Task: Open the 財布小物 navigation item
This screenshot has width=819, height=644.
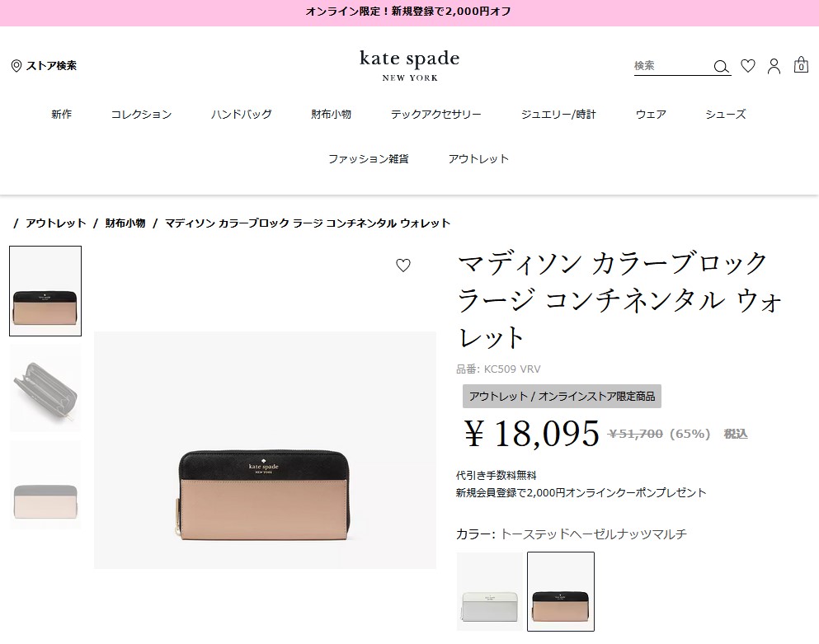Action: click(x=332, y=114)
